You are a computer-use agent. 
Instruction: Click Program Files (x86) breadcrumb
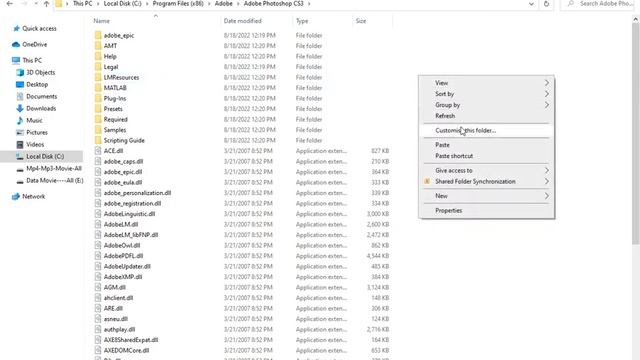(x=178, y=4)
